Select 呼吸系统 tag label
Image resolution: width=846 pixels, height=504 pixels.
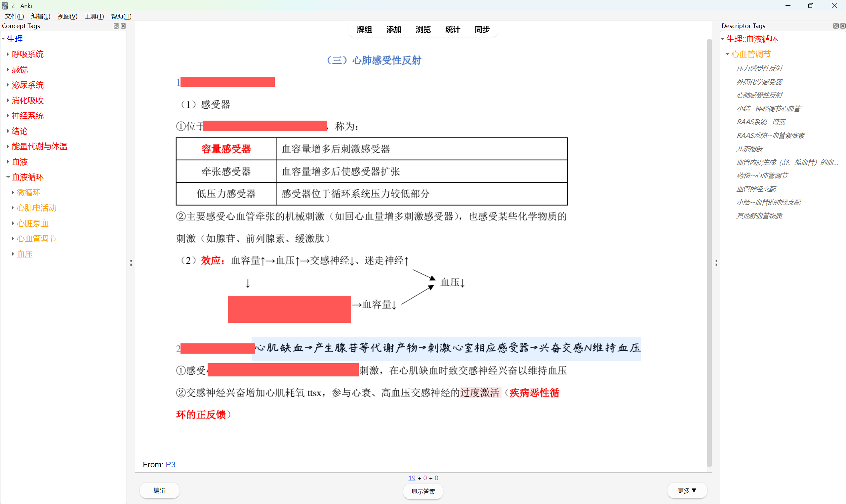pyautogui.click(x=28, y=54)
